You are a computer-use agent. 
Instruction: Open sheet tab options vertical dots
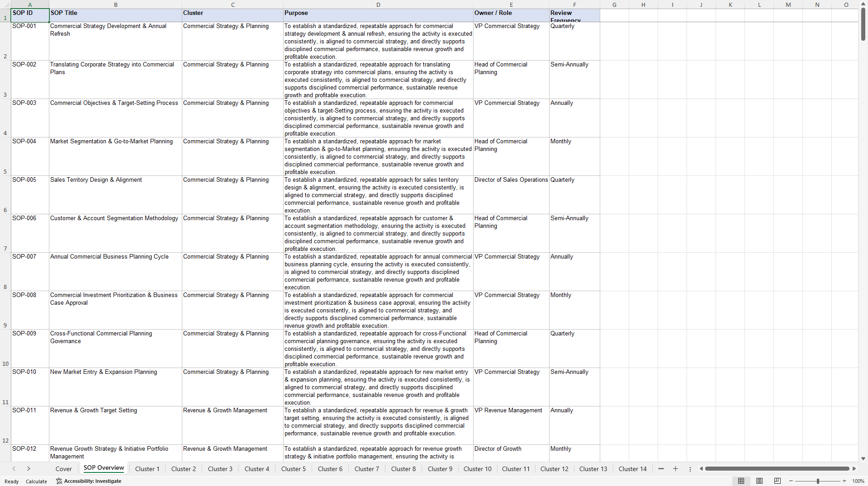[x=690, y=469]
